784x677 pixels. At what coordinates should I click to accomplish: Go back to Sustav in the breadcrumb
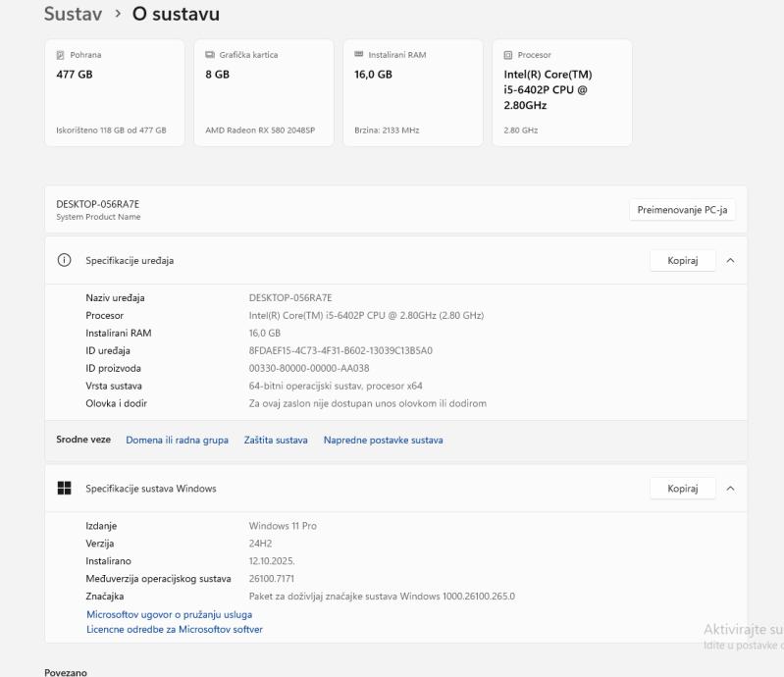point(73,15)
